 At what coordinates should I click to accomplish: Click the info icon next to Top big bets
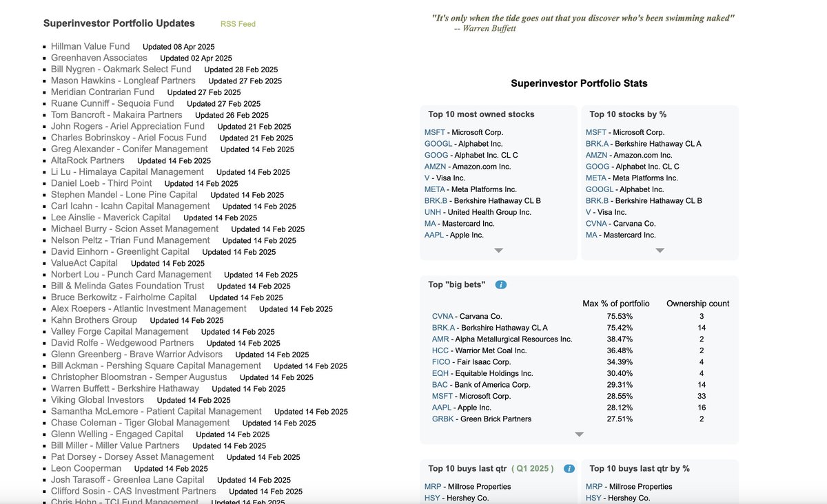(501, 284)
